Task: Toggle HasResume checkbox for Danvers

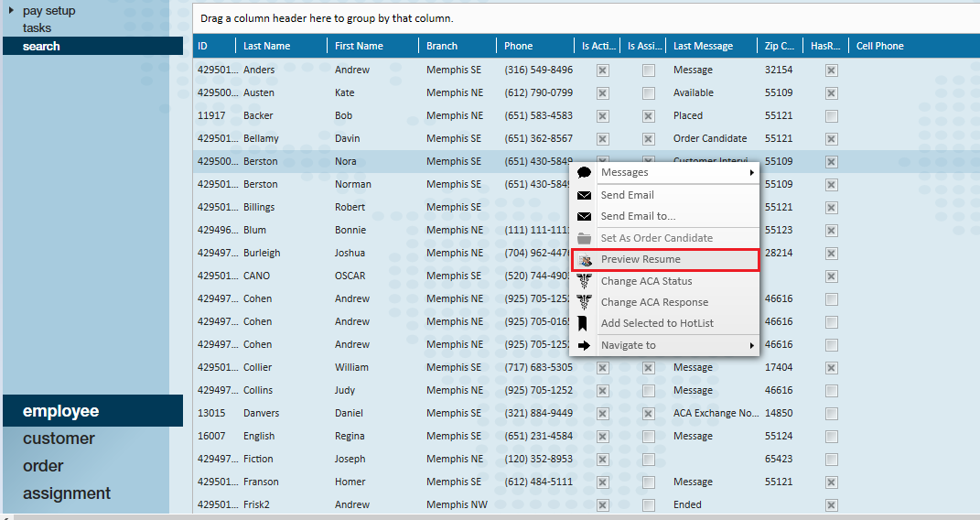Action: [831, 413]
